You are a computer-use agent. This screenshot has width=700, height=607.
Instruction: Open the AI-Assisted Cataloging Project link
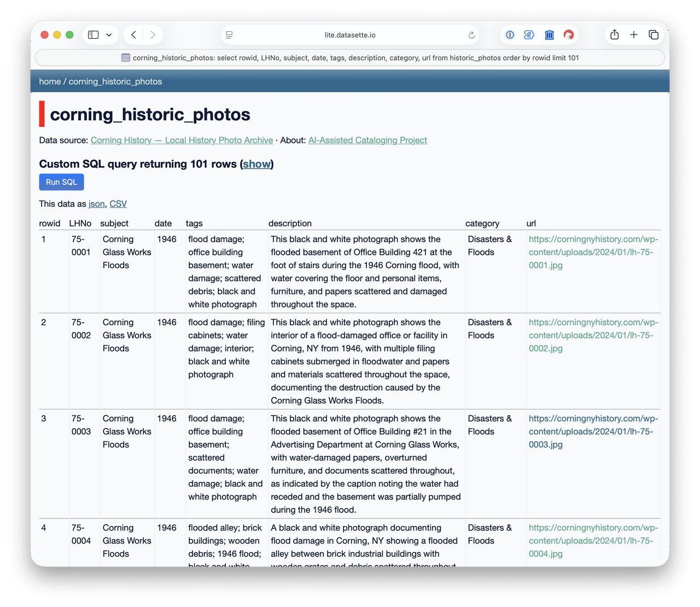coord(367,140)
